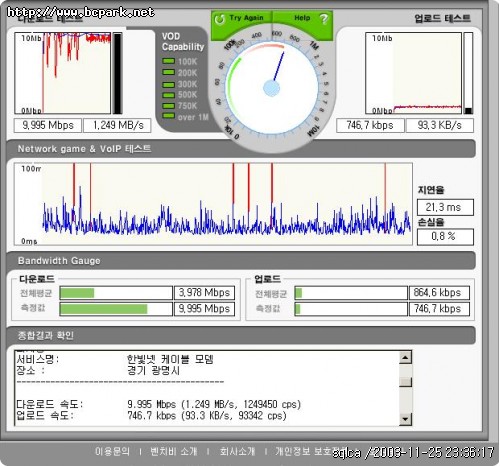Click the 0,8 % loss rate value
Screen dimensions: 500x466
click(445, 237)
